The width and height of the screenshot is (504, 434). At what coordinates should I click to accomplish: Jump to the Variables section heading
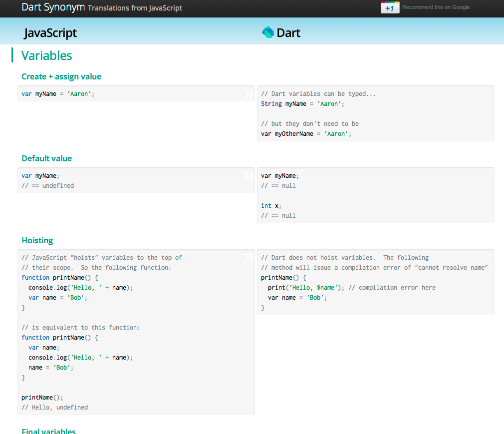47,55
